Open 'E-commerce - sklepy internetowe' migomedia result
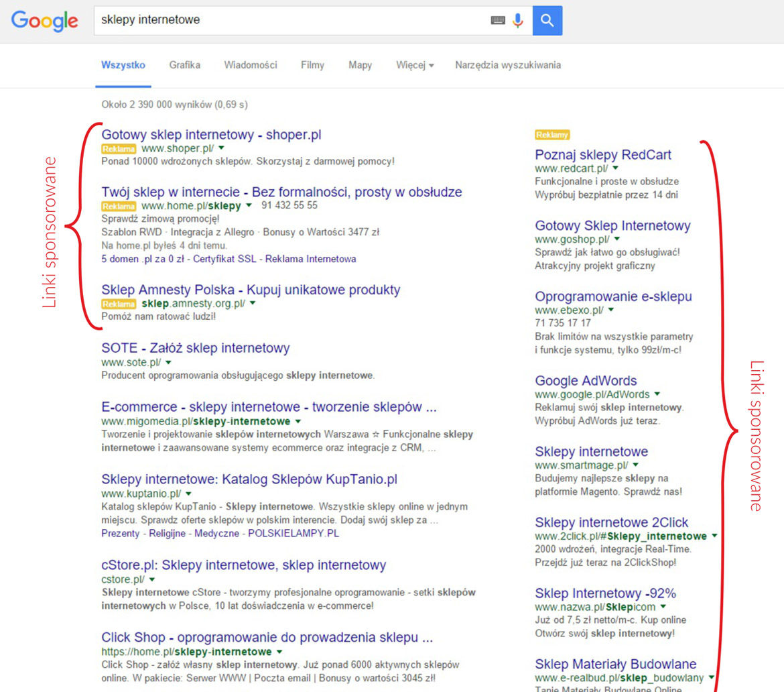Viewport: 784px width, 692px height. [269, 407]
